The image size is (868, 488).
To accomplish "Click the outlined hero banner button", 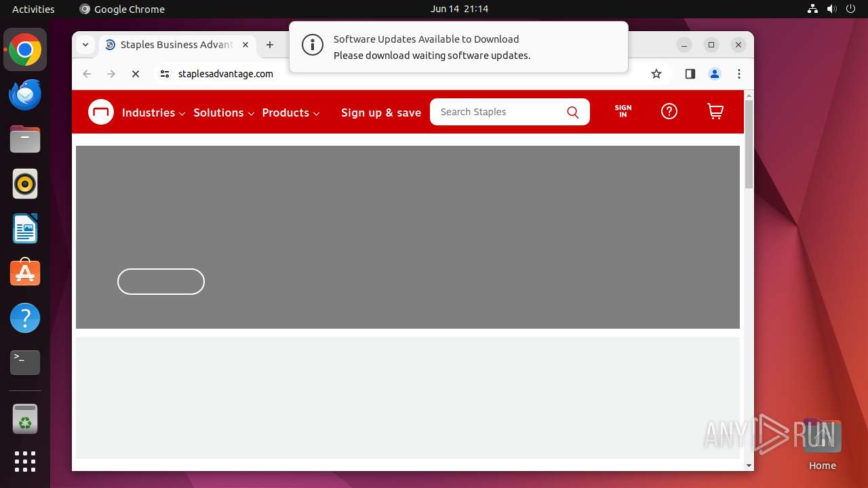I will point(161,281).
